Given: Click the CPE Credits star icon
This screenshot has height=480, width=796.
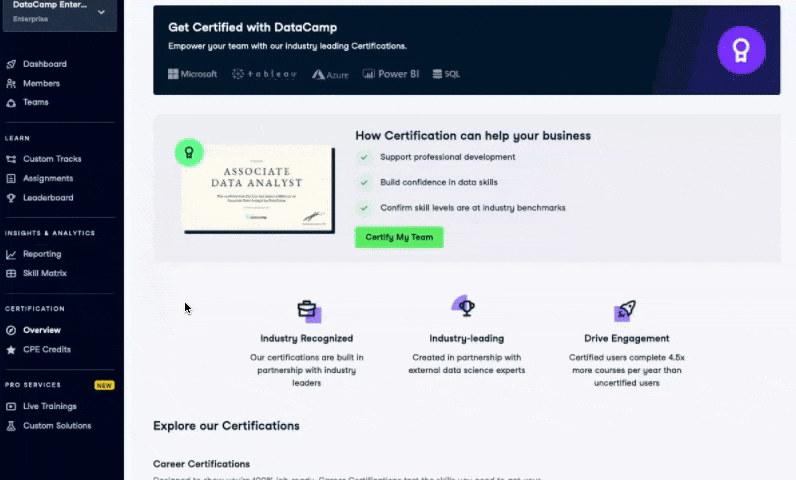Looking at the screenshot, I should [x=11, y=350].
